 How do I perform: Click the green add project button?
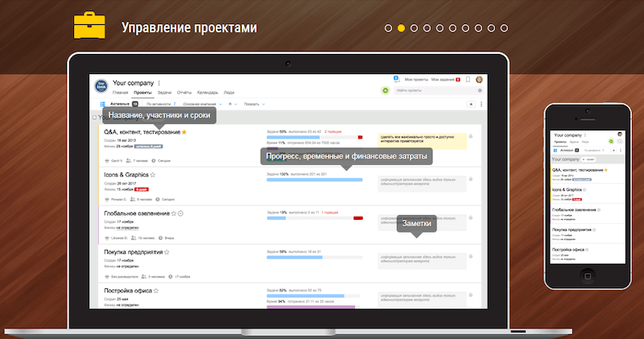[386, 91]
